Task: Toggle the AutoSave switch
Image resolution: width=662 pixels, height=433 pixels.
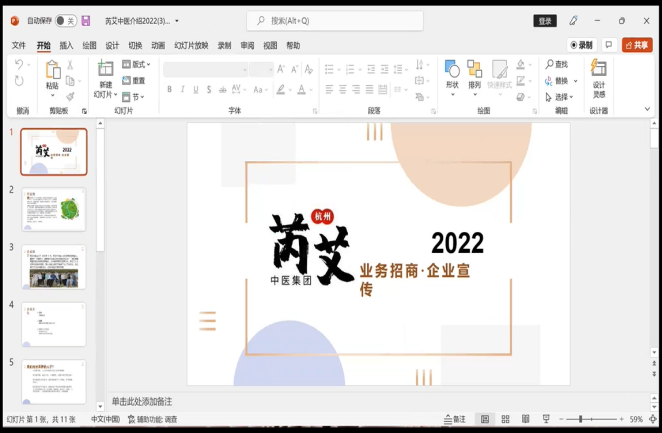Action: pos(66,20)
